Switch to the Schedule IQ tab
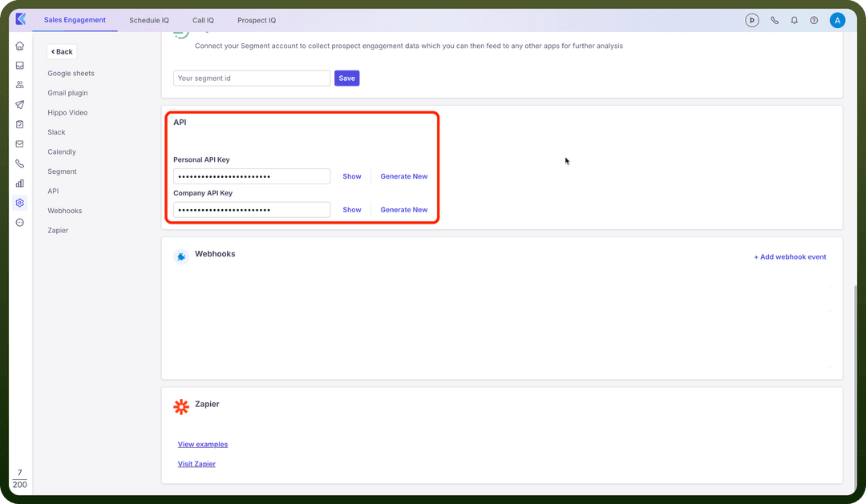 click(x=149, y=20)
